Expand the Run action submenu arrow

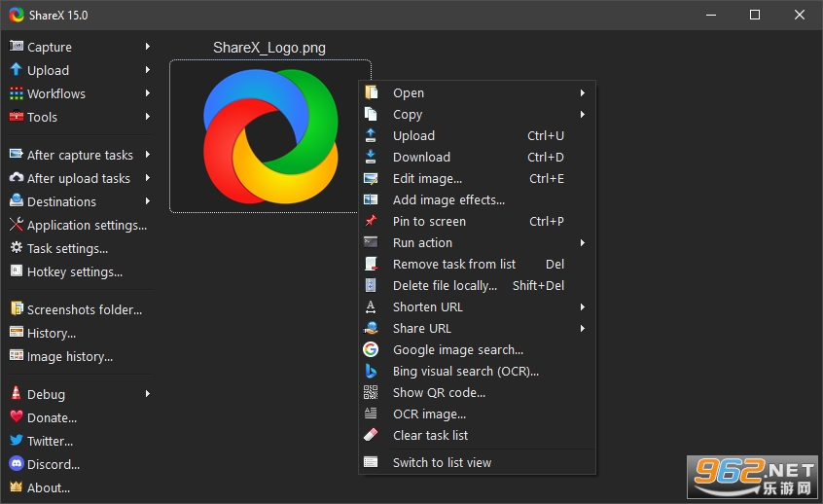pyautogui.click(x=582, y=242)
